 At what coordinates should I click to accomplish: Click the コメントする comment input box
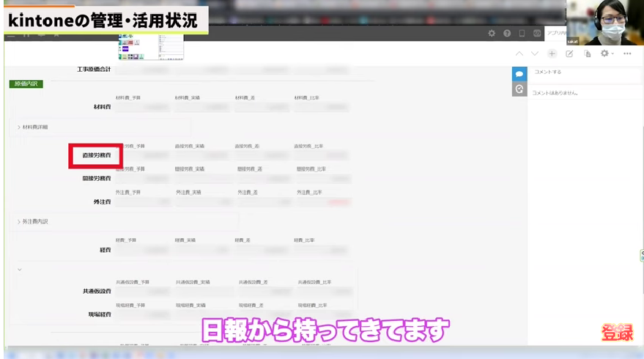585,73
